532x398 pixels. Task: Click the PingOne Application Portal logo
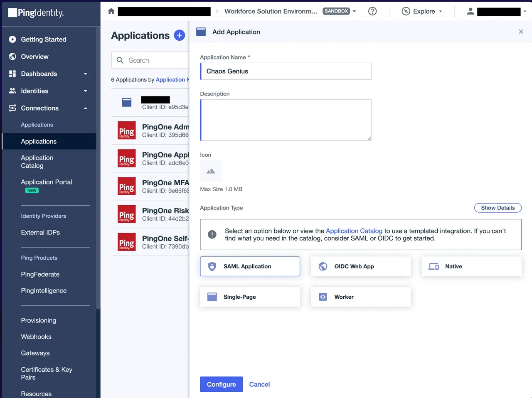(x=127, y=158)
